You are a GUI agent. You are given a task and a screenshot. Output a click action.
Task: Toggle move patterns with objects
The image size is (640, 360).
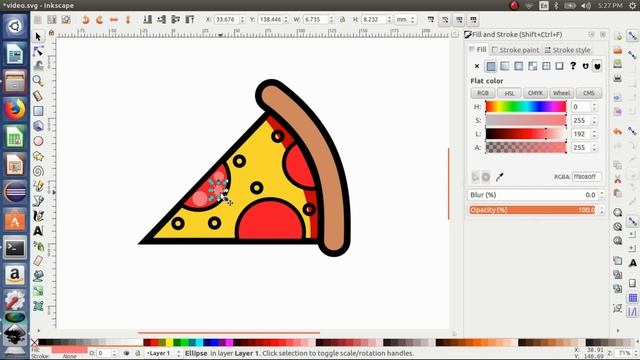point(473,20)
